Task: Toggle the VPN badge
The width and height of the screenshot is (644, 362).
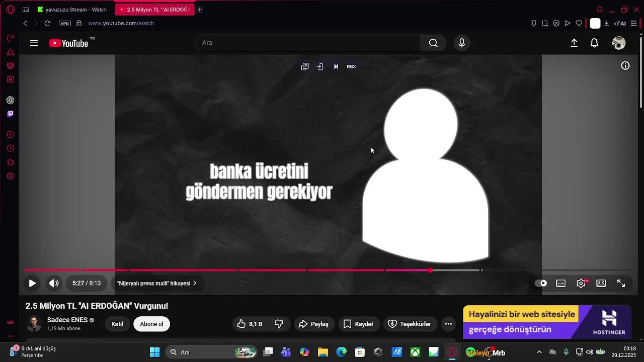Action: pyautogui.click(x=65, y=23)
